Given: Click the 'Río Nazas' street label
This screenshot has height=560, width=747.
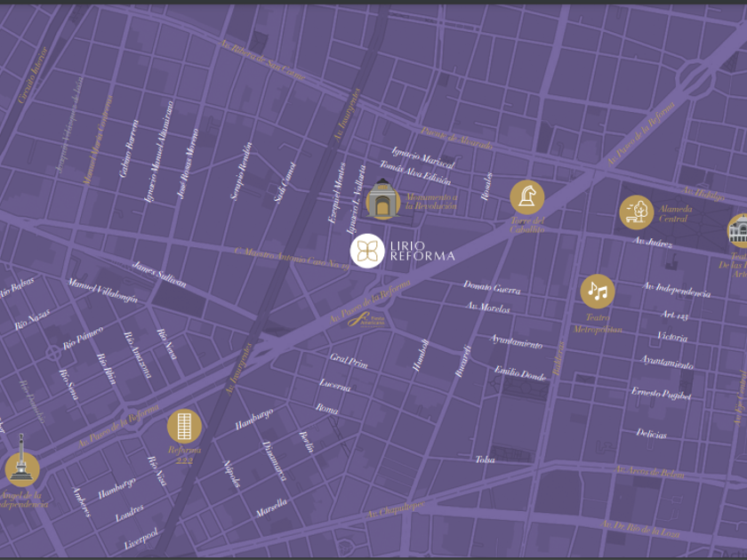Looking at the screenshot, I should tap(32, 319).
